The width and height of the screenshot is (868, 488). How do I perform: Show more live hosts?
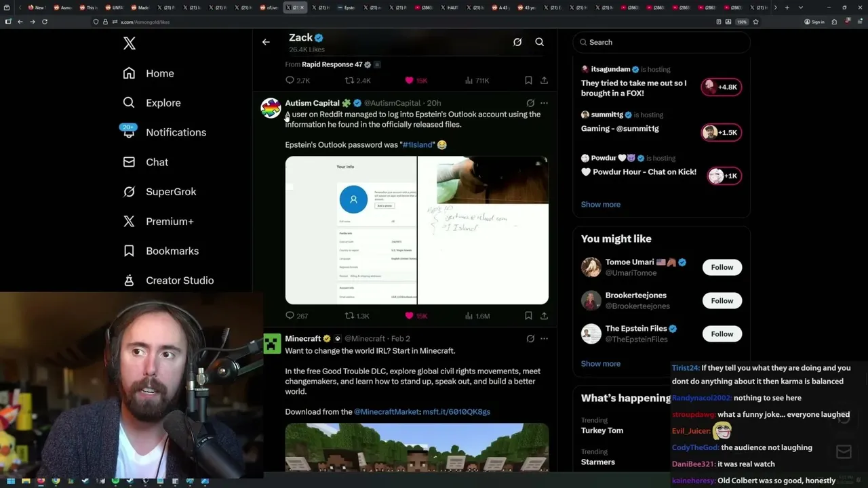coord(601,204)
